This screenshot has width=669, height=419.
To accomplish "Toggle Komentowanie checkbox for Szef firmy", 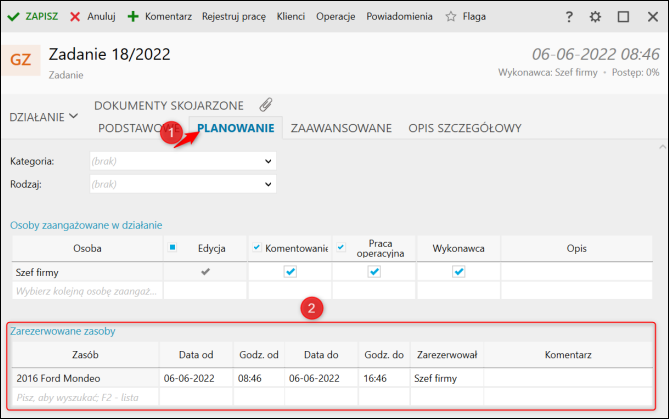I will click(x=290, y=271).
